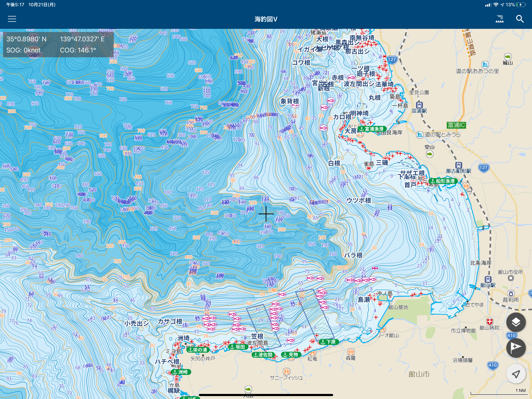
Task: Tap the boat track icon in header
Action: pyautogui.click(x=500, y=19)
